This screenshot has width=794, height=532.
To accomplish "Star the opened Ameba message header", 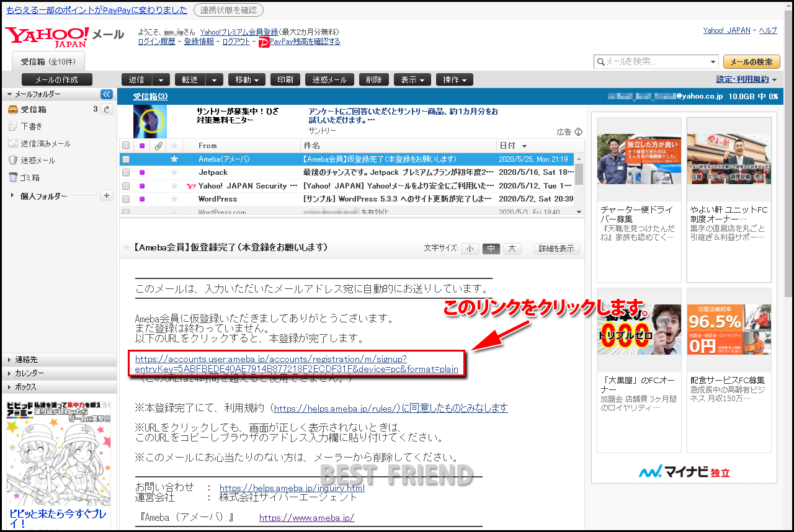I will tap(127, 248).
